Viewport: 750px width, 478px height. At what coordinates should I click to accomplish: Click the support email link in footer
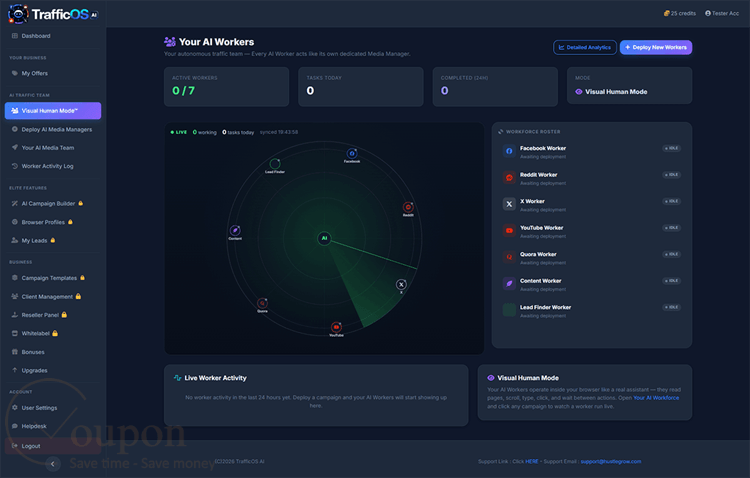(611, 462)
